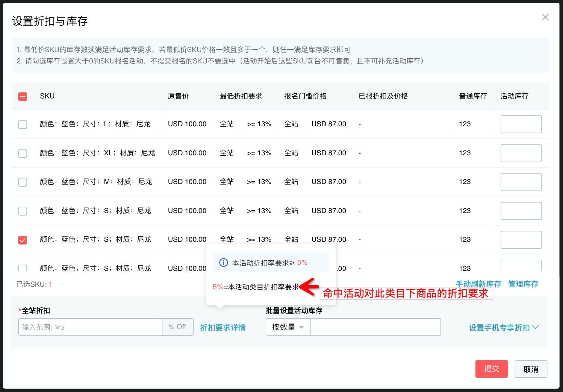Click the 活动库存 column header
The image size is (563, 392).
click(514, 96)
